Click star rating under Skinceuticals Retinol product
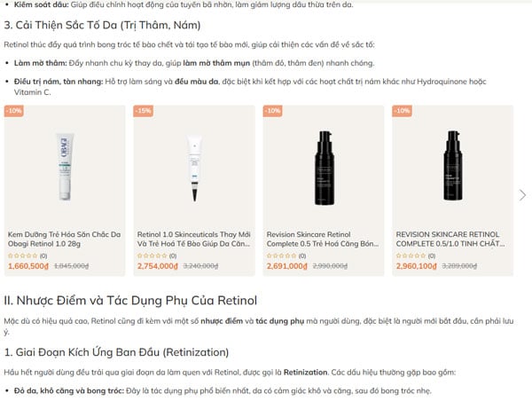The image size is (532, 401). (x=152, y=256)
